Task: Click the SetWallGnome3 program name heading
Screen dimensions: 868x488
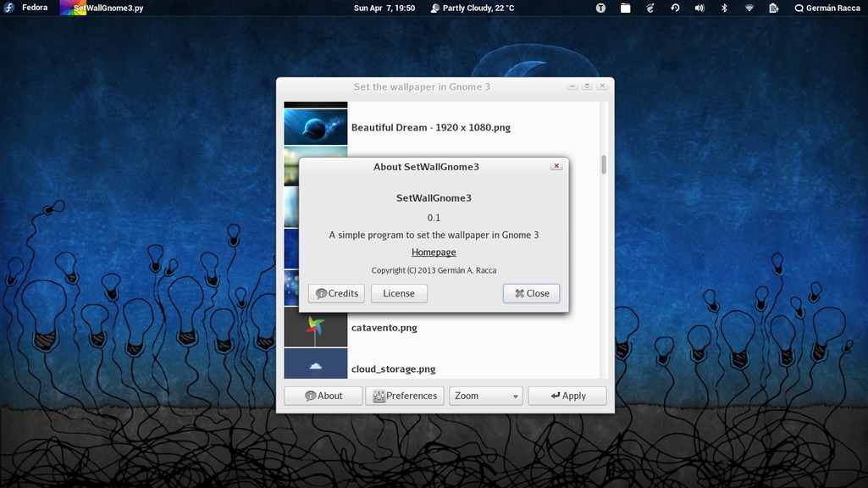Action: (434, 198)
